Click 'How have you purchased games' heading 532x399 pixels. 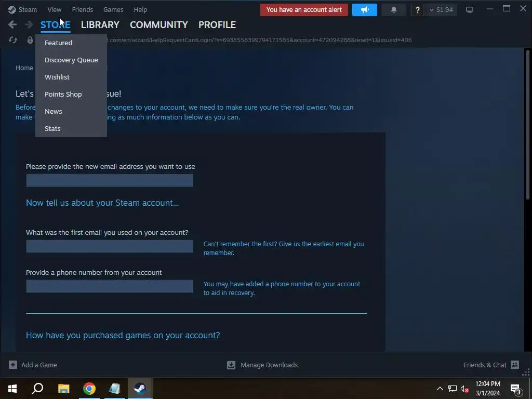[x=123, y=335]
